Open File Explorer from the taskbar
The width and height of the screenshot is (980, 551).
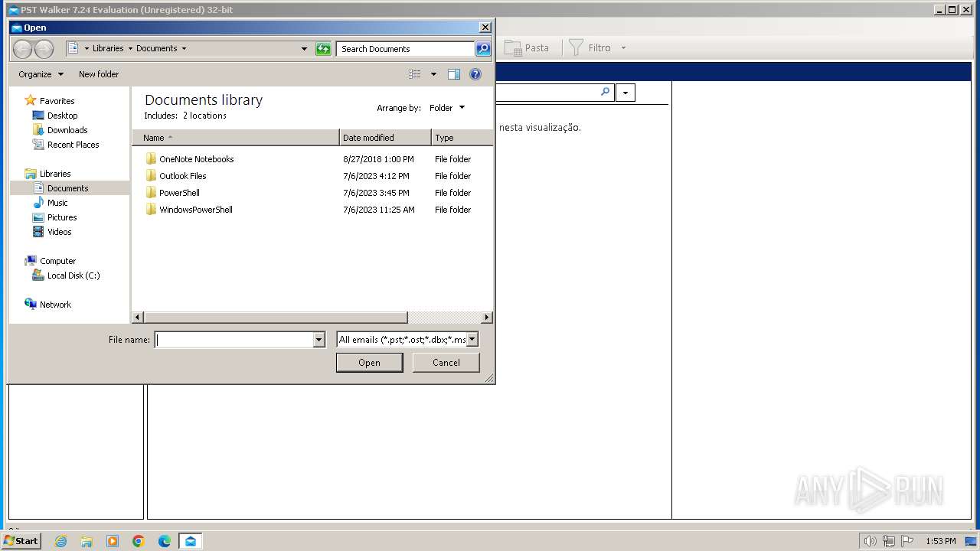(87, 541)
